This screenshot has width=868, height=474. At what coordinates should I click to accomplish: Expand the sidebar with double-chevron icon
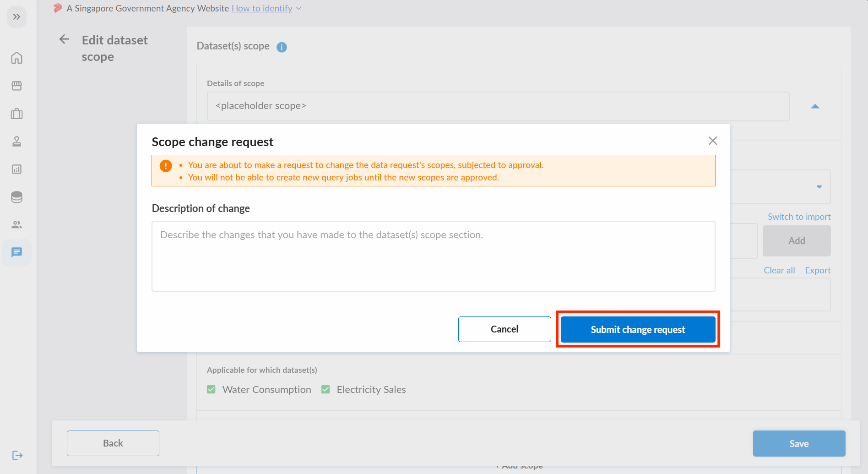coord(16,17)
